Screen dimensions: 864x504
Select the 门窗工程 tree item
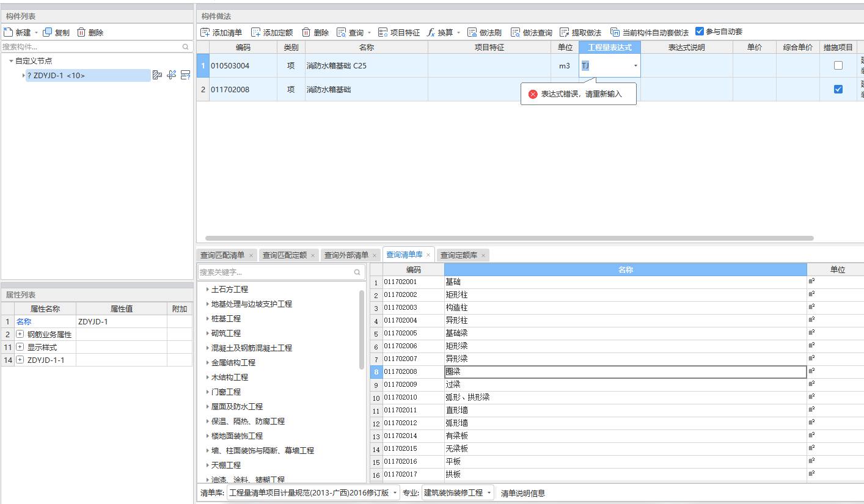pos(226,392)
